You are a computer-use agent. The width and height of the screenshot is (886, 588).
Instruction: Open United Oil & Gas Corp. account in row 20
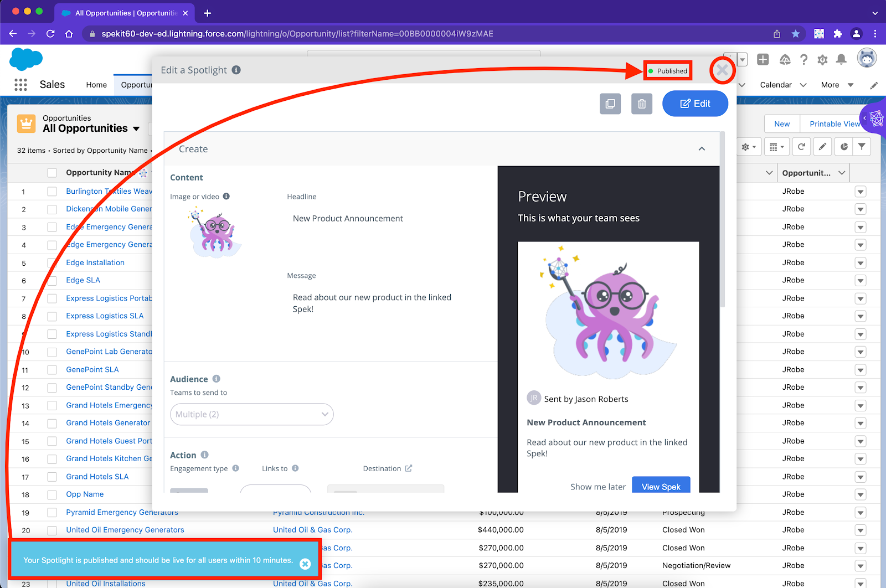pos(313,530)
